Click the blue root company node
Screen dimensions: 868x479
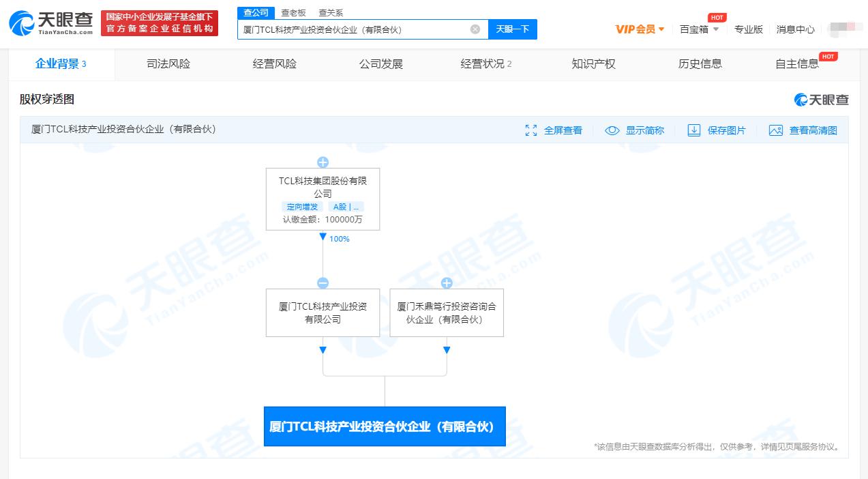[x=385, y=426]
